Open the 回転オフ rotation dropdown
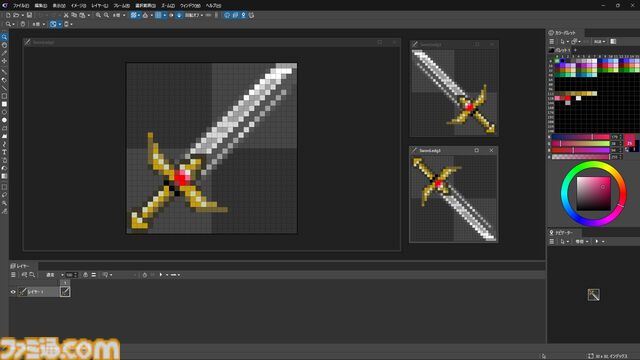The image size is (640, 360). pyautogui.click(x=194, y=15)
